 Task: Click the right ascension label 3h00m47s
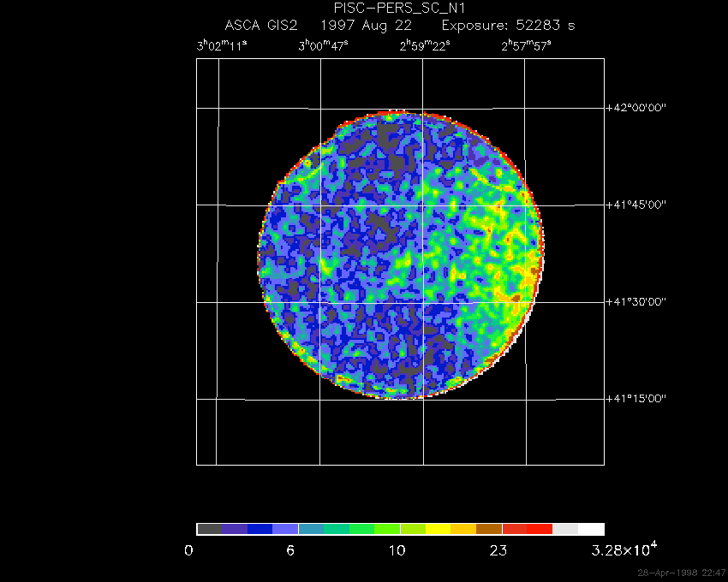point(323,45)
